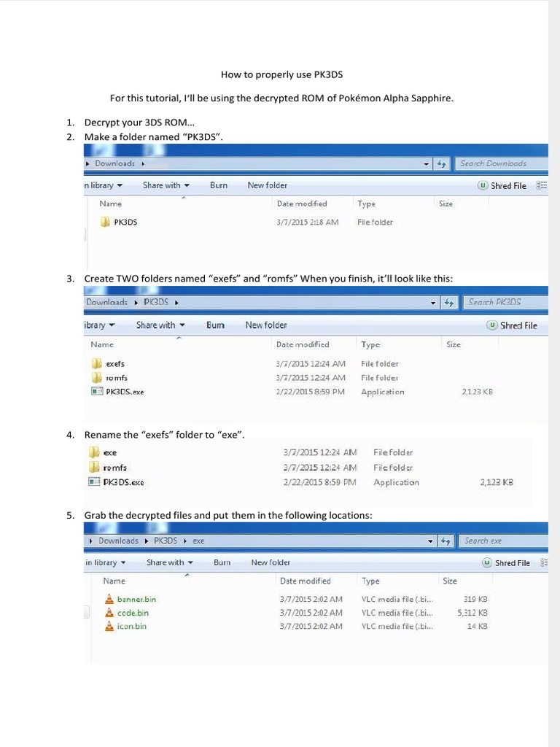Select the code.bin file name
The height and width of the screenshot is (747, 560).
point(133,613)
